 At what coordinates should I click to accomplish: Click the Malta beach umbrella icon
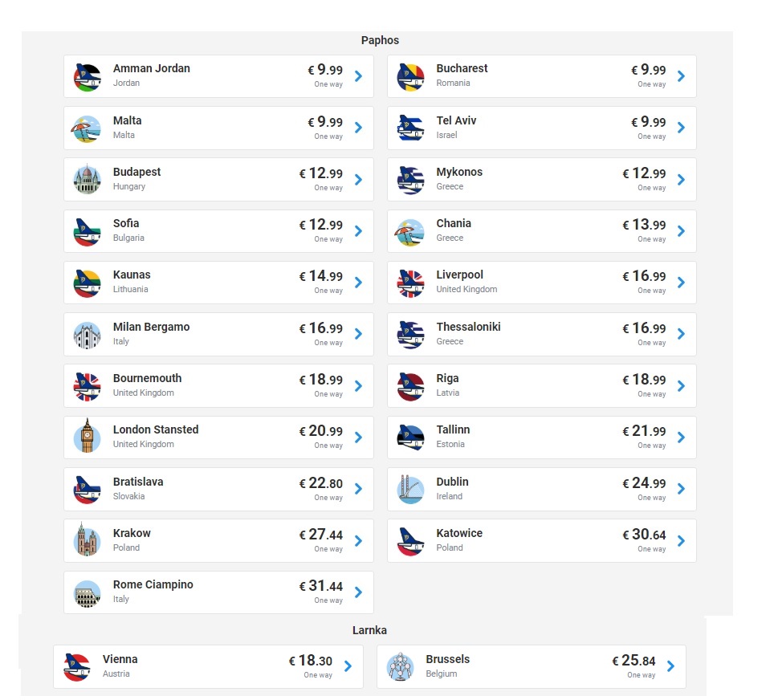87,129
